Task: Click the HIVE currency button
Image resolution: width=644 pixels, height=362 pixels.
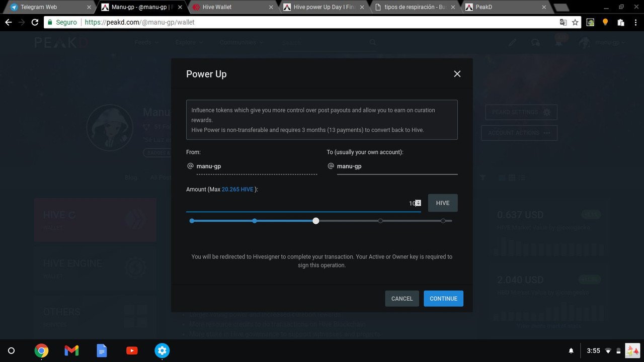Action: (443, 203)
